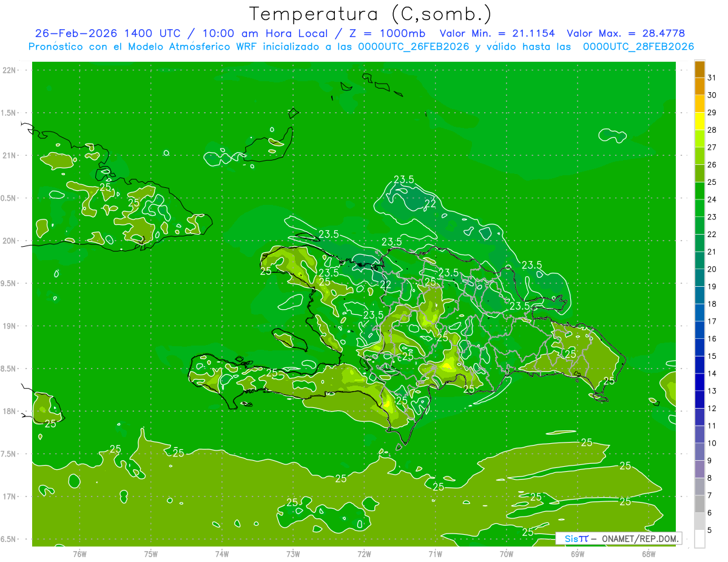Click the '69W' longitude label
This screenshot has height=562, width=728.
point(578,554)
